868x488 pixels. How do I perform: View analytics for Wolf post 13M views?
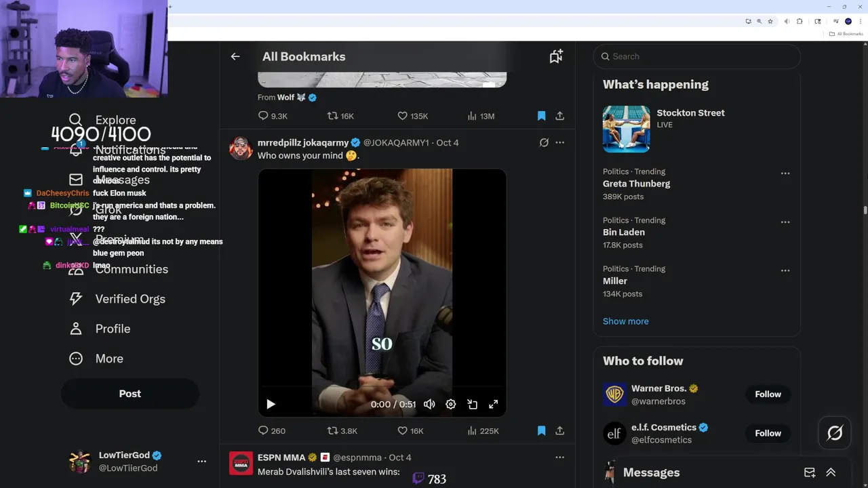pyautogui.click(x=481, y=116)
